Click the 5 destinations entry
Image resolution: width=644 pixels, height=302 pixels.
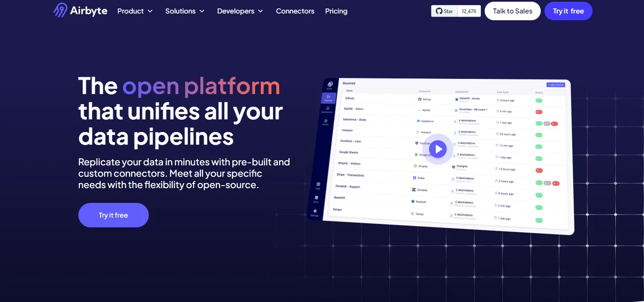[x=465, y=178]
